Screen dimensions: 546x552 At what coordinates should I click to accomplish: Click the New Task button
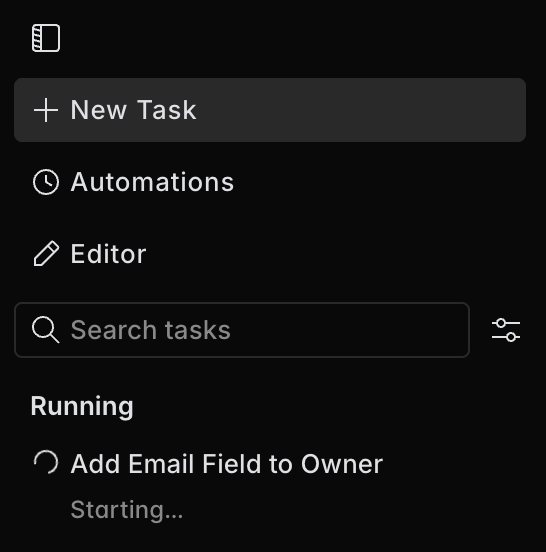(x=270, y=110)
